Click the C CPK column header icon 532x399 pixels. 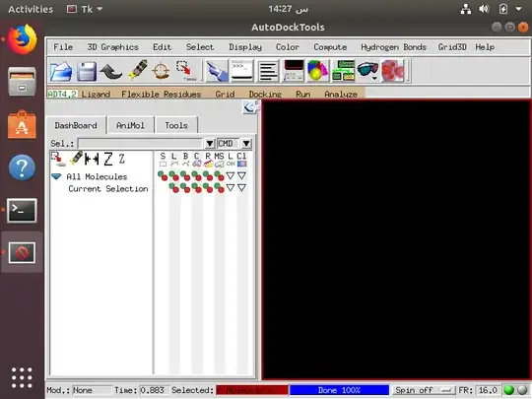tap(197, 160)
